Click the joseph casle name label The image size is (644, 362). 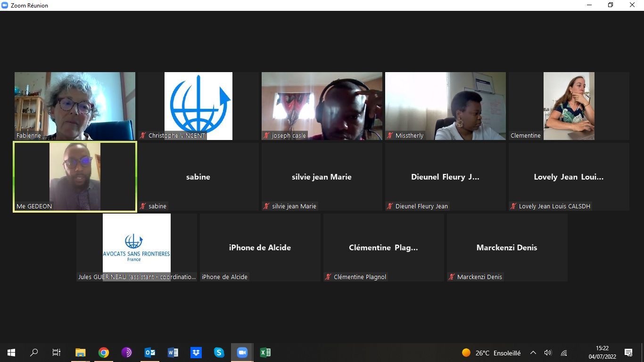tap(289, 135)
